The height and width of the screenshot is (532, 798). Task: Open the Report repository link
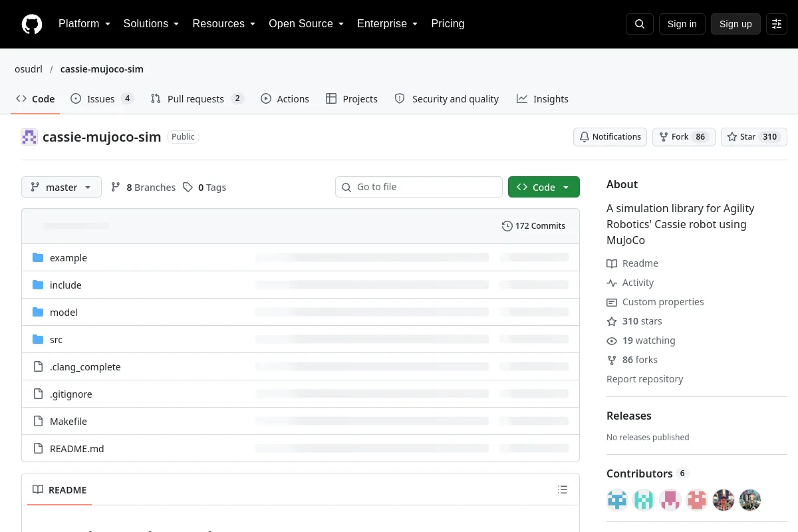click(645, 379)
